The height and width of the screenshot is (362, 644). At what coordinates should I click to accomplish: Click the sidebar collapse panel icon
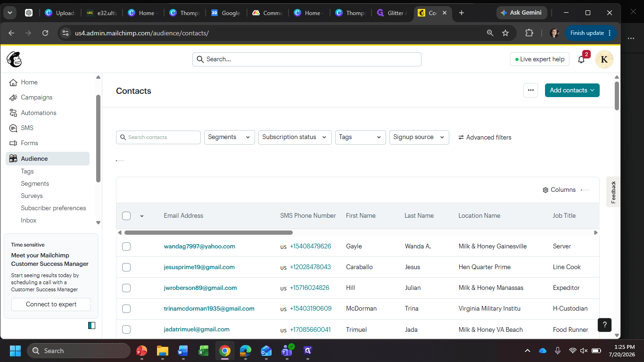(x=91, y=325)
